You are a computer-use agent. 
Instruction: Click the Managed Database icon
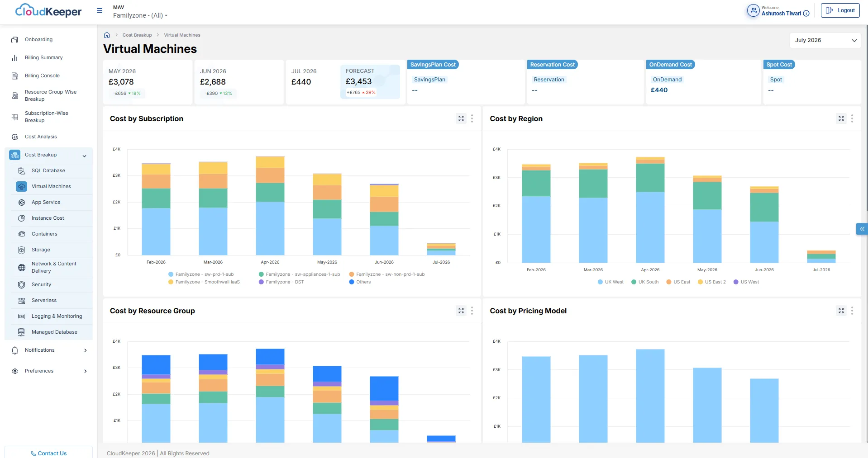tap(21, 332)
